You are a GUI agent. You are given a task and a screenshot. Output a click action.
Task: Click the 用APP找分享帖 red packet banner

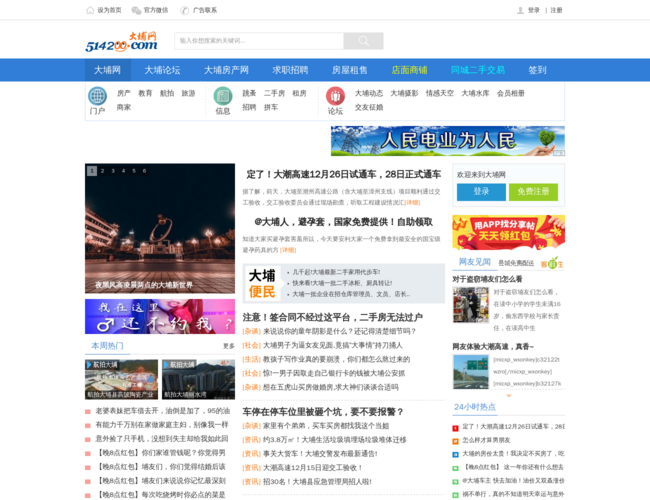click(x=509, y=232)
